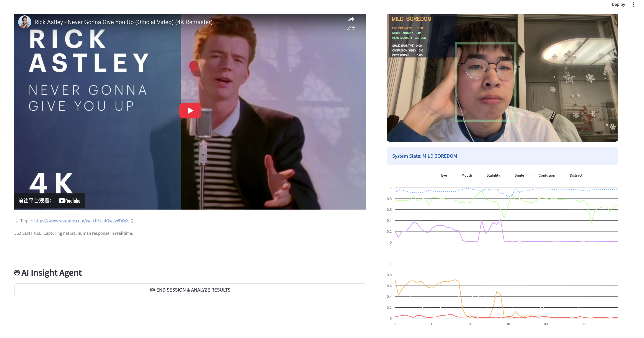The image size is (644, 338).
Task: Click the YouTube logo in watch banner
Action: point(69,201)
